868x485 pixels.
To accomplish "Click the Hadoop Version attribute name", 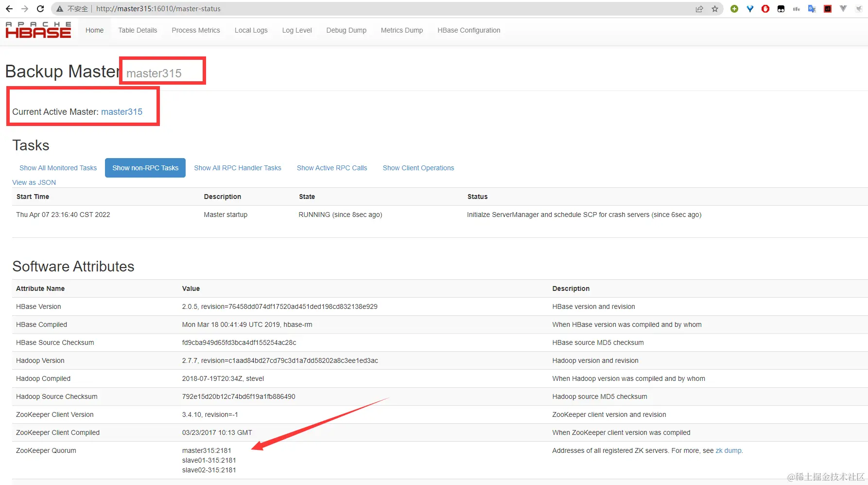I will click(x=40, y=360).
